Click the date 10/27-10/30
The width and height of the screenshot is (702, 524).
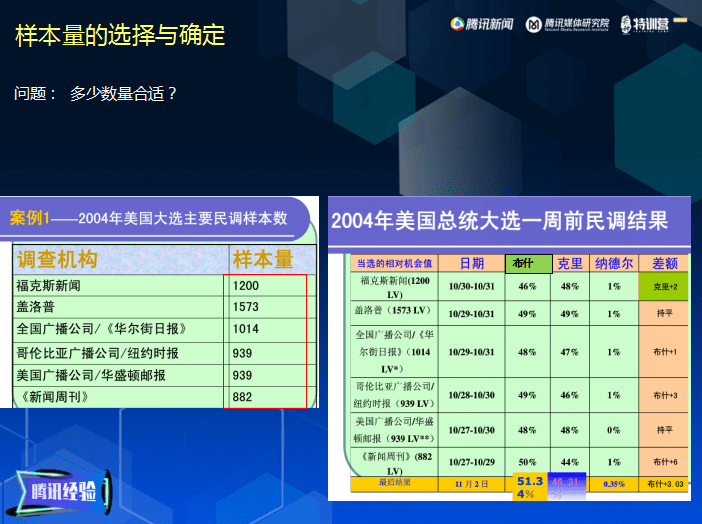coord(472,430)
